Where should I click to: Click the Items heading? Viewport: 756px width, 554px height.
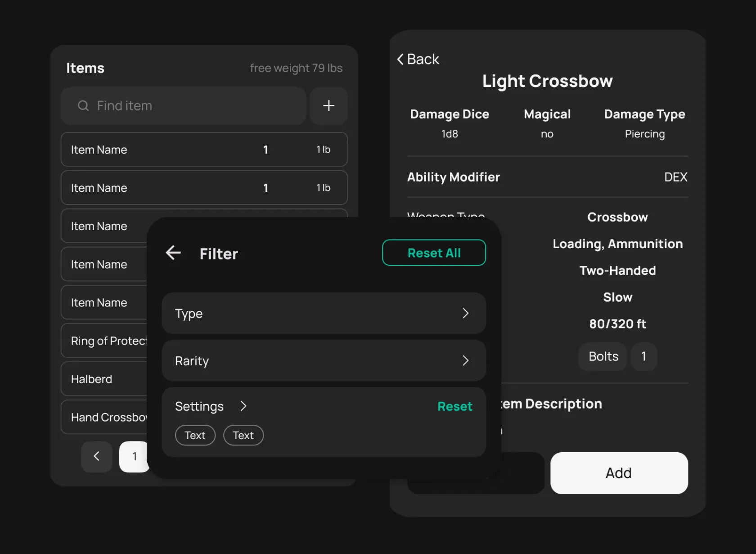coord(85,68)
